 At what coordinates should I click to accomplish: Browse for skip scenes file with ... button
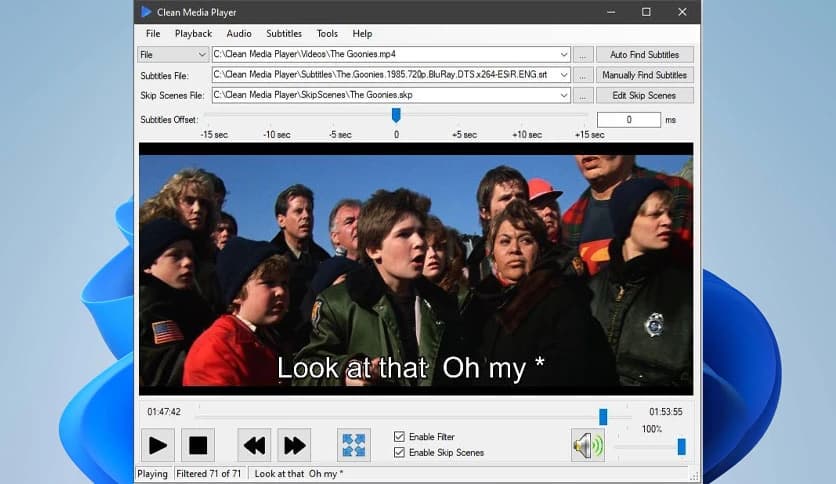(583, 95)
